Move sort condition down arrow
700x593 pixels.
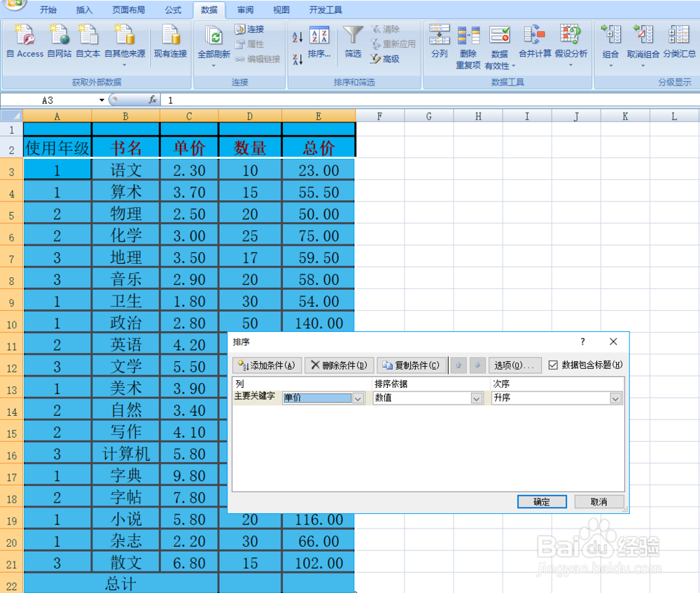click(x=477, y=365)
